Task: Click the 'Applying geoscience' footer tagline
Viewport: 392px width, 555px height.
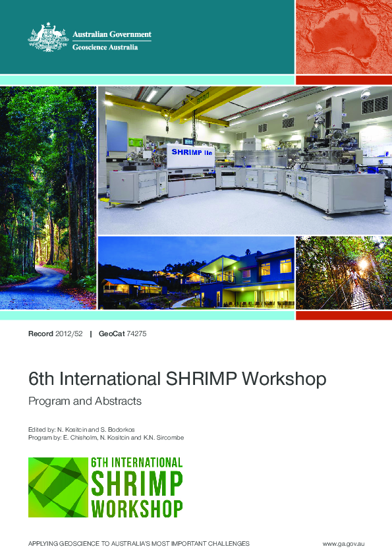Action: [x=139, y=544]
